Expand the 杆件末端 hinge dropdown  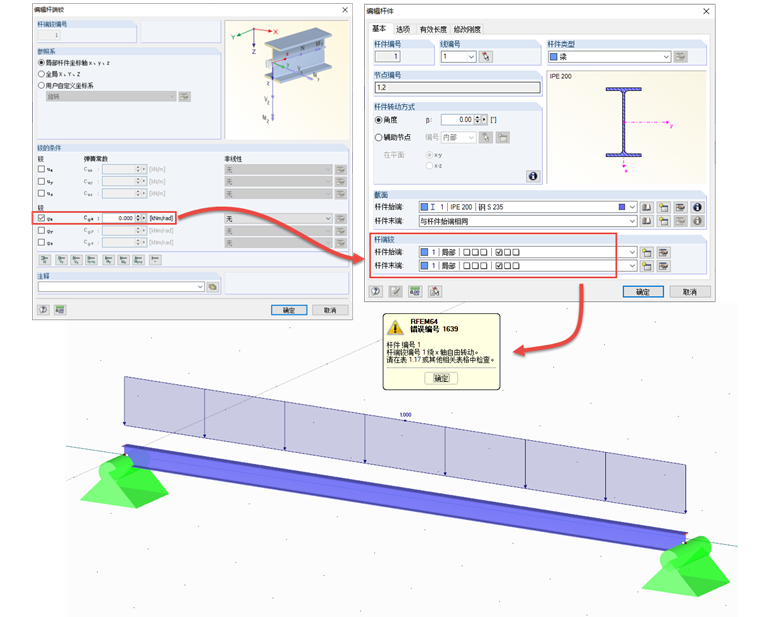click(632, 266)
